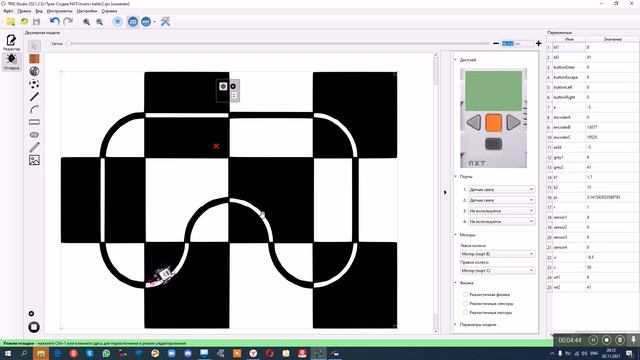Click the open project folder icon
The width and height of the screenshot is (640, 360).
click(x=11, y=22)
